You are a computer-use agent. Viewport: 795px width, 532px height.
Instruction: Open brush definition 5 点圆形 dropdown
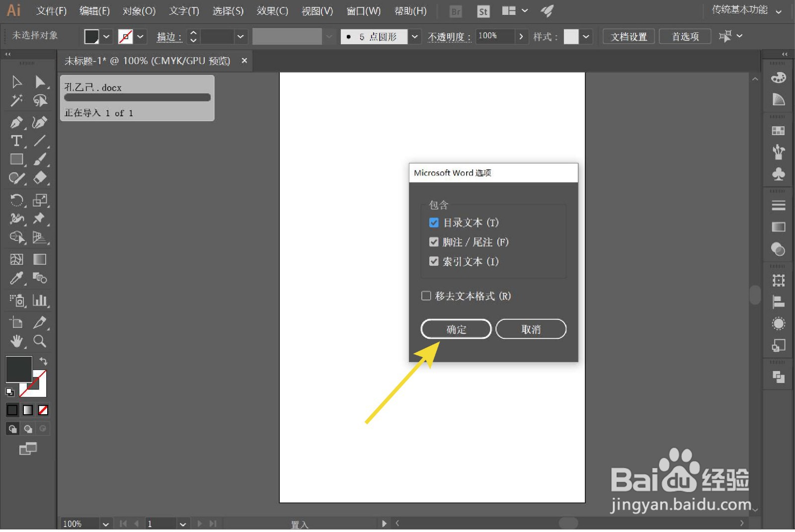[415, 36]
